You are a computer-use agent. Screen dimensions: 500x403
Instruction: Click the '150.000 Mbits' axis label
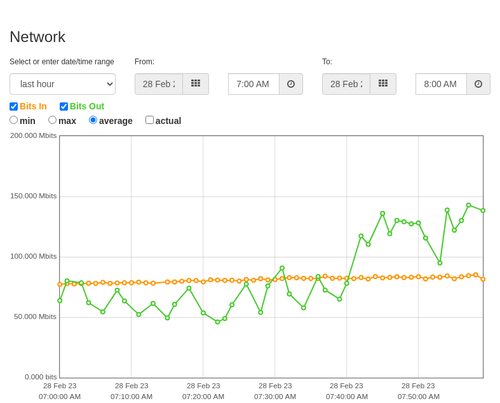[33, 196]
